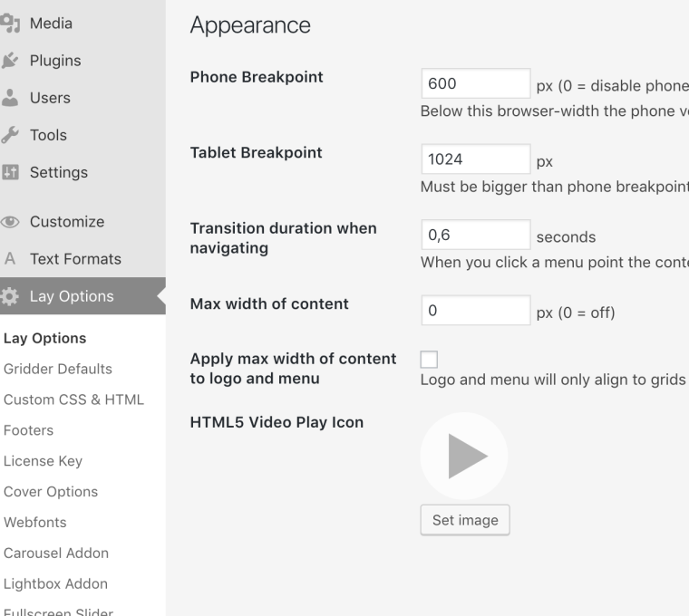Open the License Key page
Viewport: 689px width, 616px height.
43,461
